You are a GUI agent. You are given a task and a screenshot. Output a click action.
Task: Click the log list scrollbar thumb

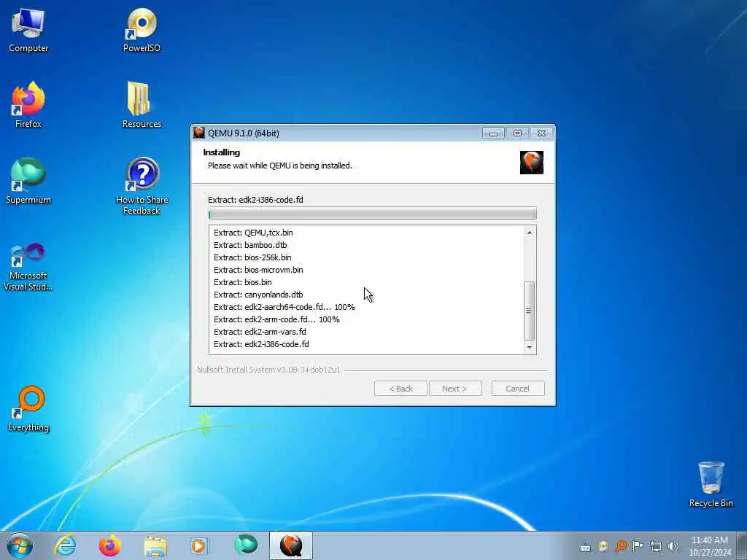(530, 311)
